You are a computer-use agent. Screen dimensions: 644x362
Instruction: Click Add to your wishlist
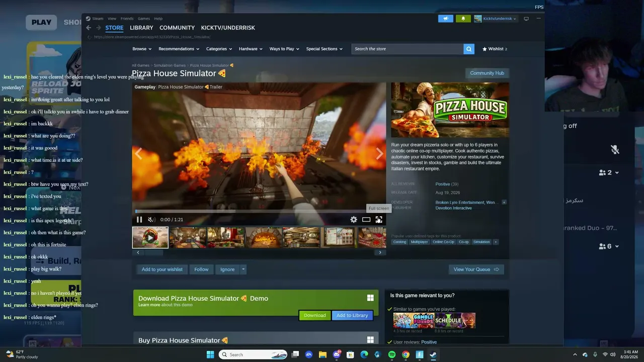click(162, 269)
